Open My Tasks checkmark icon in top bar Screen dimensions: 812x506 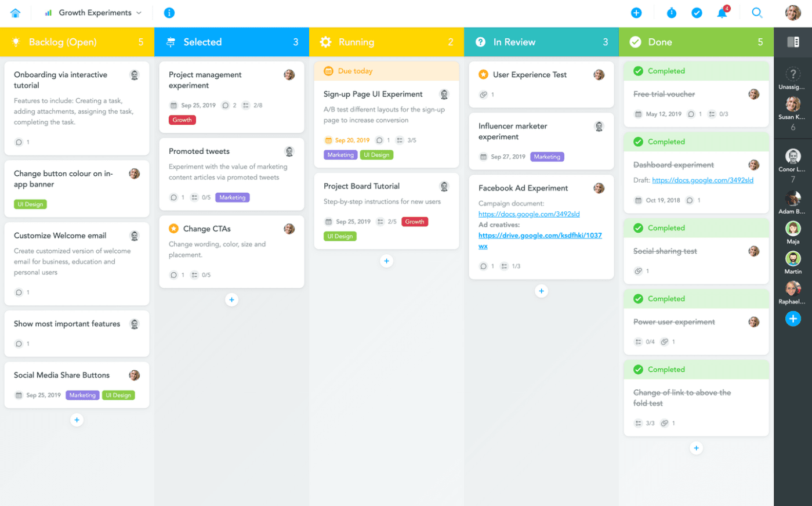tap(697, 13)
